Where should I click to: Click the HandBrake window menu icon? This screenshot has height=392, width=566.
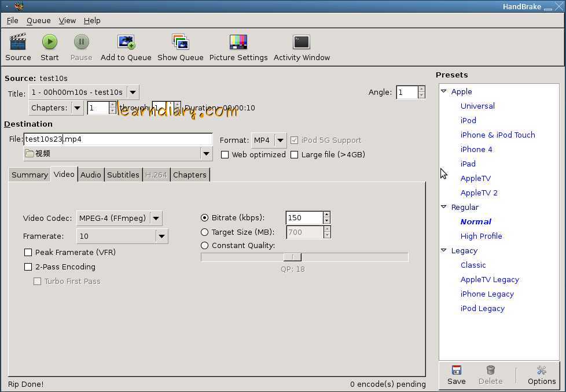pos(19,6)
